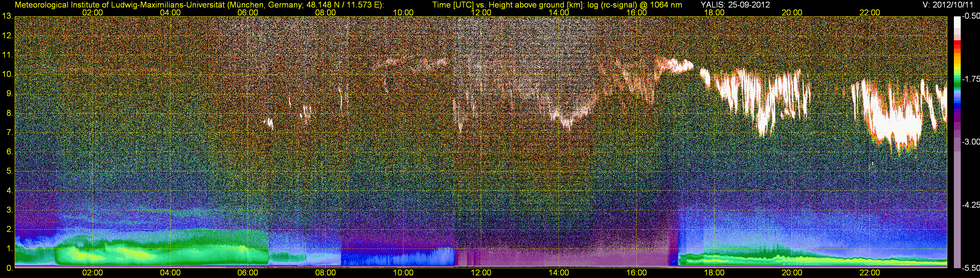
Task: Click the -3.00 color scale value
Action: [x=971, y=142]
